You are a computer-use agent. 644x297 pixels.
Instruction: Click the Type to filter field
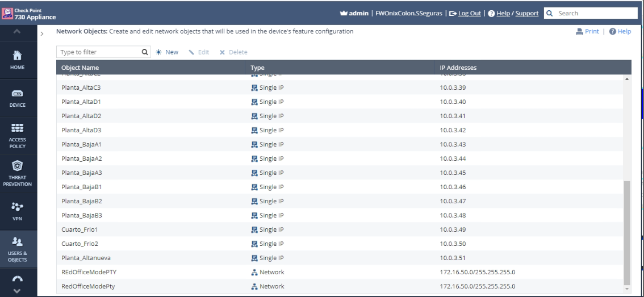99,52
